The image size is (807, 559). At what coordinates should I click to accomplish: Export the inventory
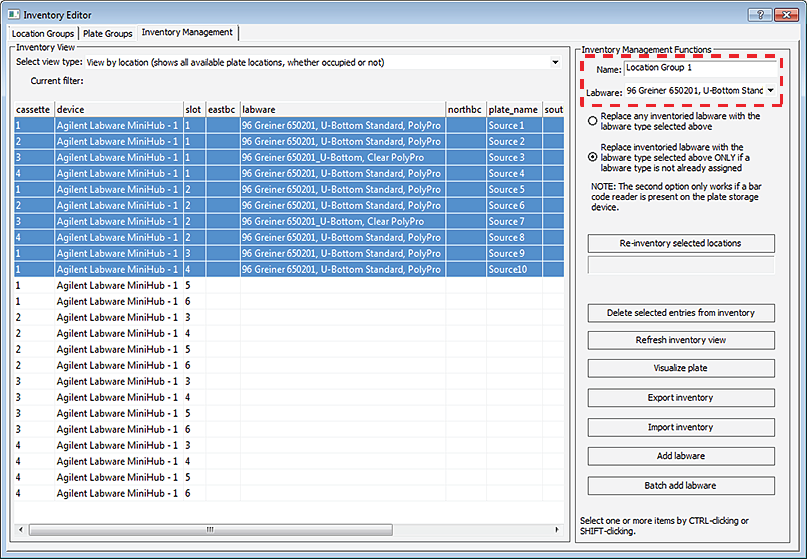[681, 398]
